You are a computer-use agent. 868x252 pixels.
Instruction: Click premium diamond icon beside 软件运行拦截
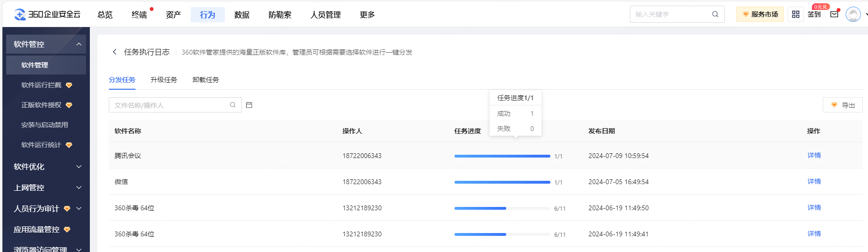[x=69, y=85]
